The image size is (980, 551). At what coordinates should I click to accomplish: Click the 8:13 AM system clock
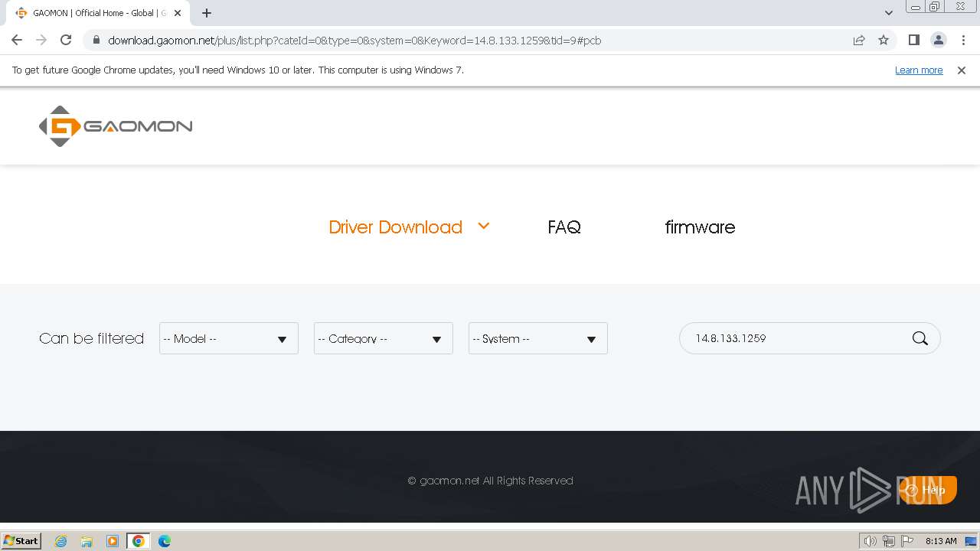pyautogui.click(x=941, y=541)
